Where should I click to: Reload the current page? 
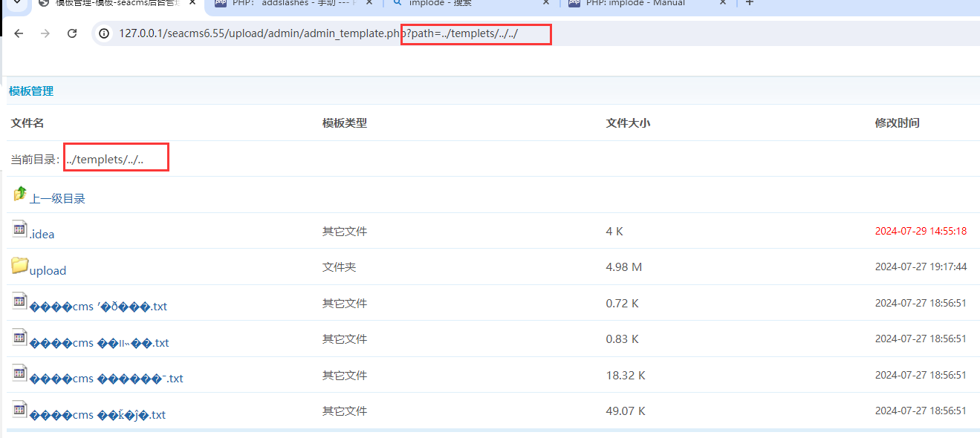tap(72, 33)
